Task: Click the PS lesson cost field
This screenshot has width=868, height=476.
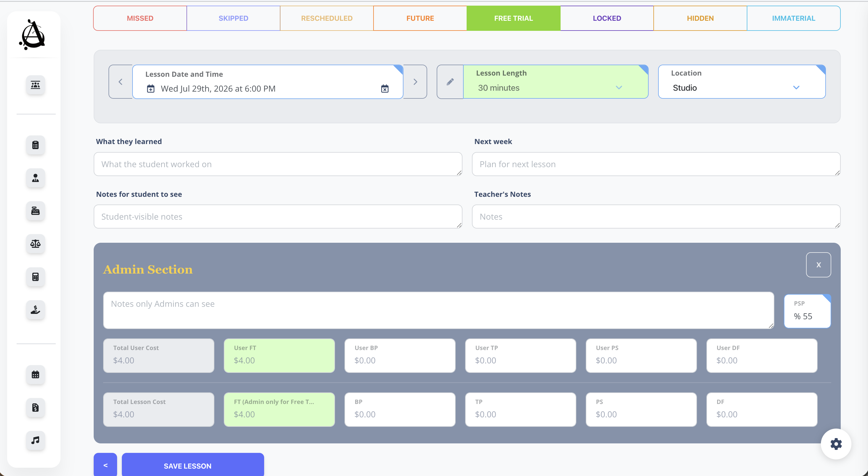Action: [641, 410]
